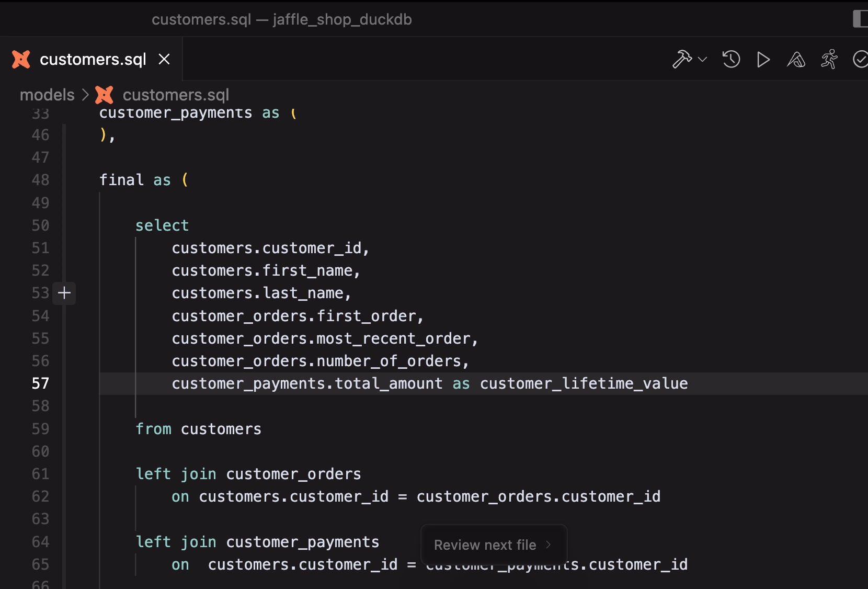Click 'customers.customer_id,' on line 51
Screen dimensions: 868x589
271,248
